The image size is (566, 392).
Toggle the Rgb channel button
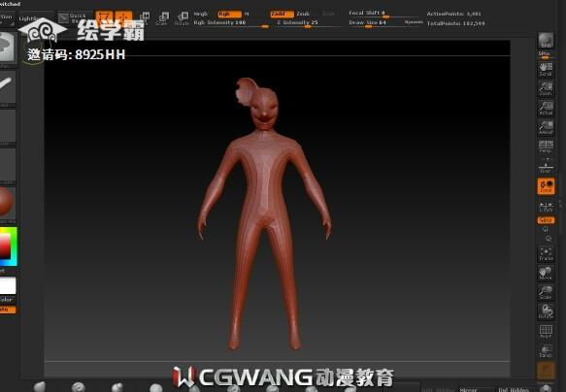(229, 14)
